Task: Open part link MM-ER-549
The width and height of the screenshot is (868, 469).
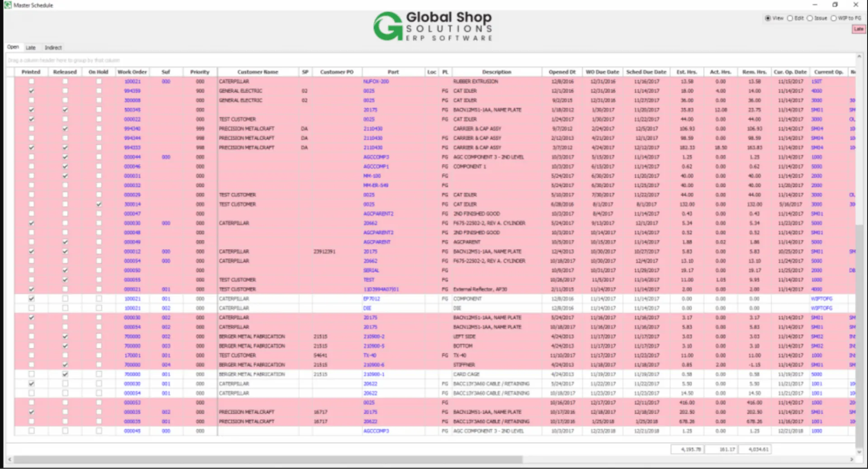Action: click(376, 185)
